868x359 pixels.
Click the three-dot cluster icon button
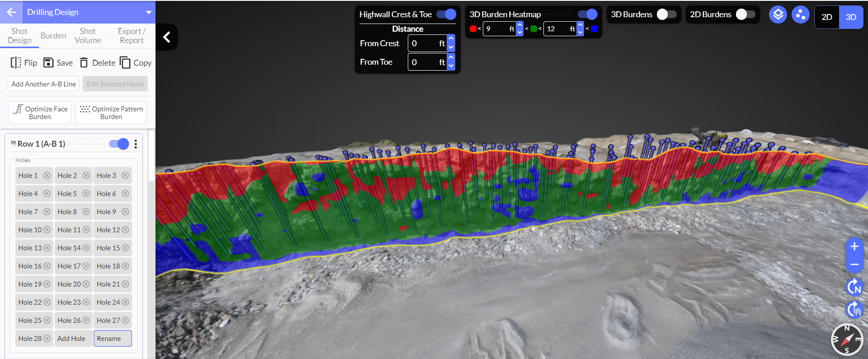(800, 15)
